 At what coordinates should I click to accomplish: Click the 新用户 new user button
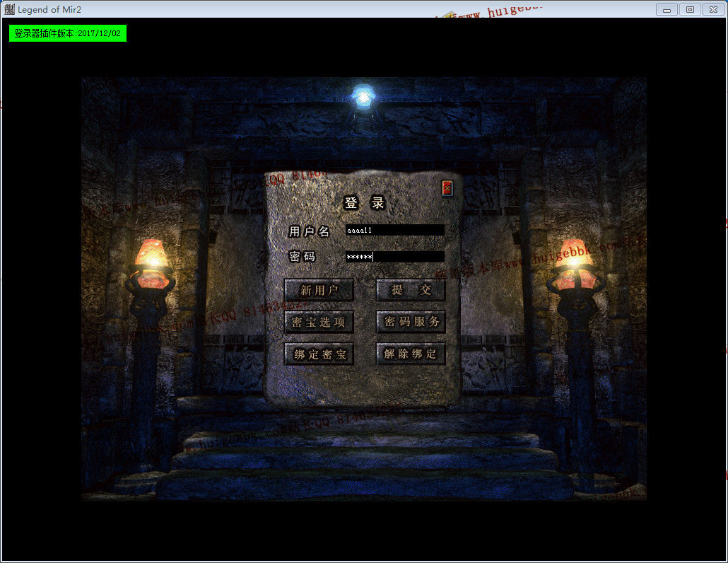[319, 290]
